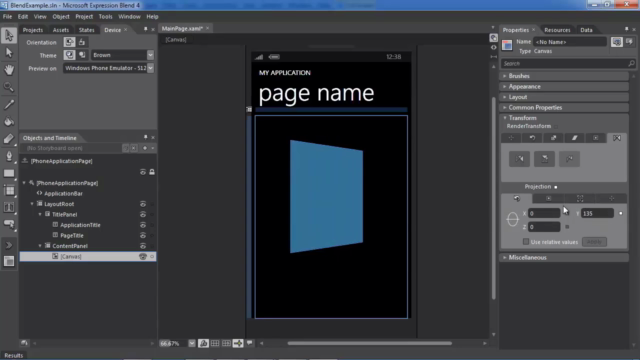Open the projection Local Offset tab
This screenshot has height=360, width=640.
pyautogui.click(x=611, y=198)
